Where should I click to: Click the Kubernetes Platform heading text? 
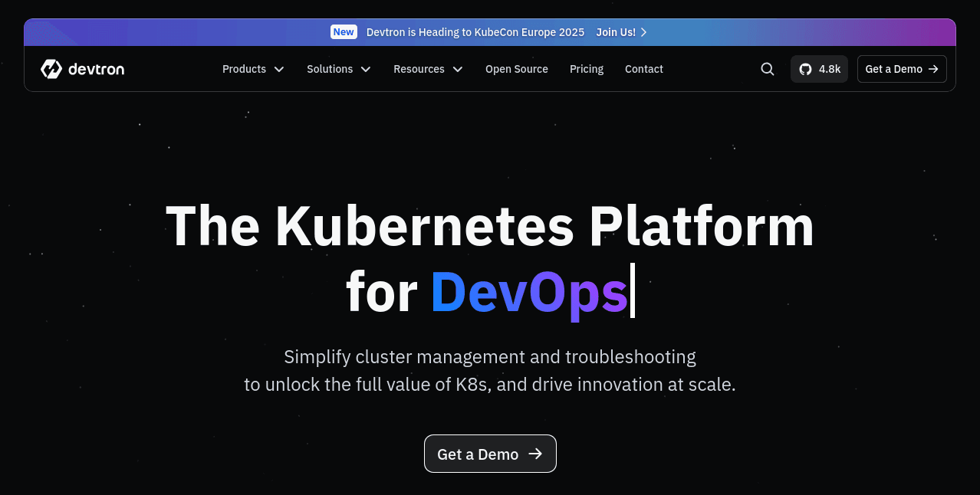click(x=490, y=225)
